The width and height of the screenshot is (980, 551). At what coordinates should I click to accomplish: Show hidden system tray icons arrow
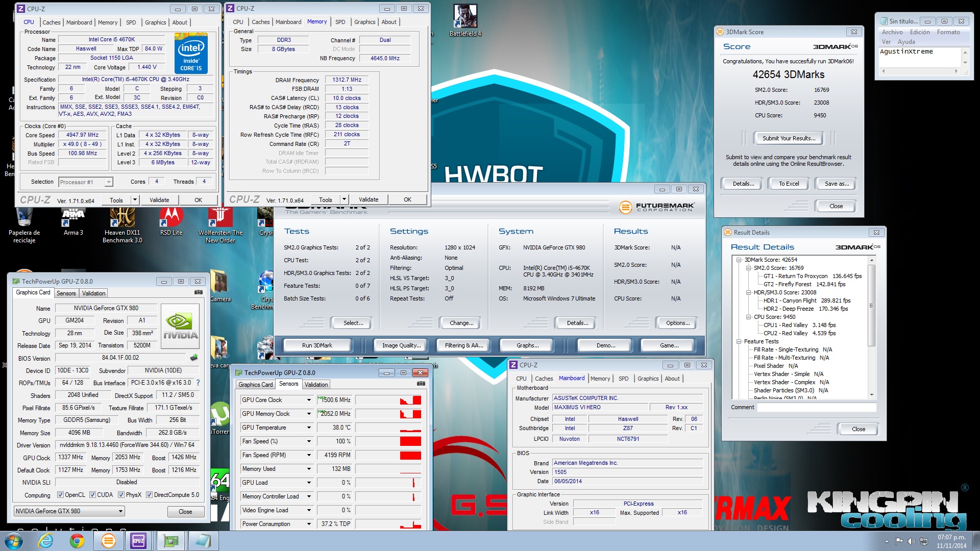coord(887,541)
